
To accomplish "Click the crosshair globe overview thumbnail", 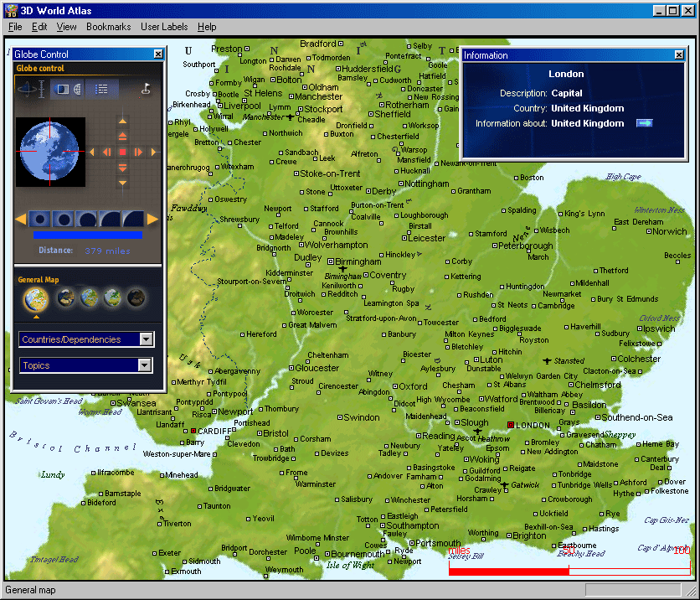I will point(50,152).
